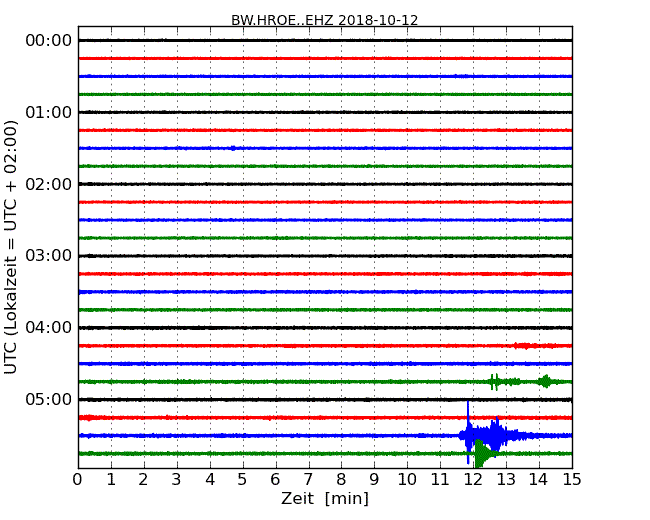Click the x-axis tick label 0

pyautogui.click(x=78, y=480)
